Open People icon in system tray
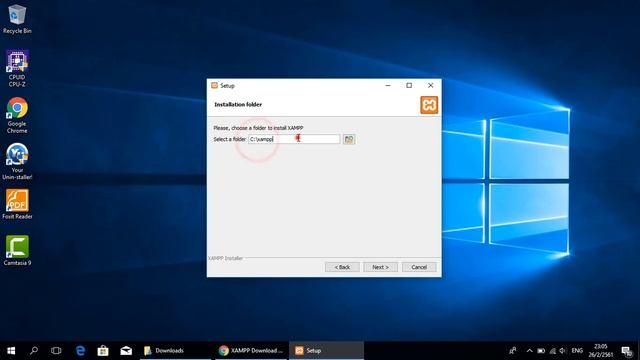Viewport: 640px width, 360px height. pyautogui.click(x=513, y=351)
